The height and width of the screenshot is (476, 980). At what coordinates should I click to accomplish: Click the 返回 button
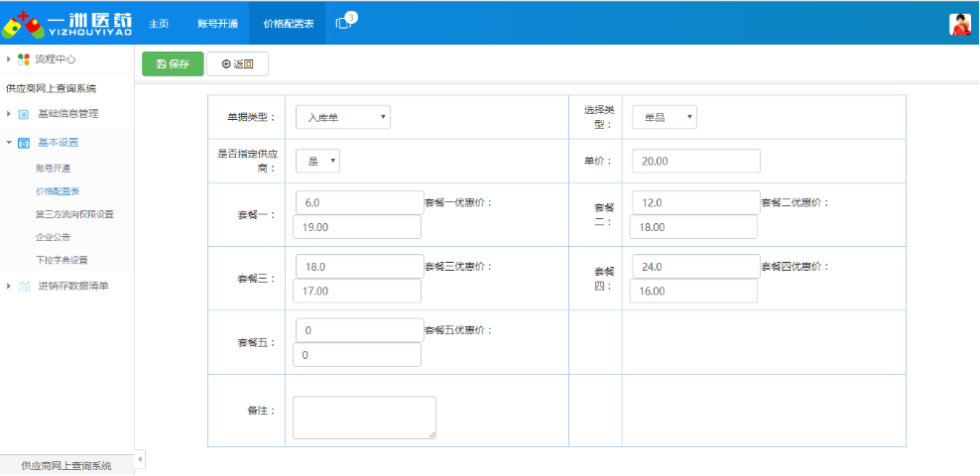click(x=237, y=63)
